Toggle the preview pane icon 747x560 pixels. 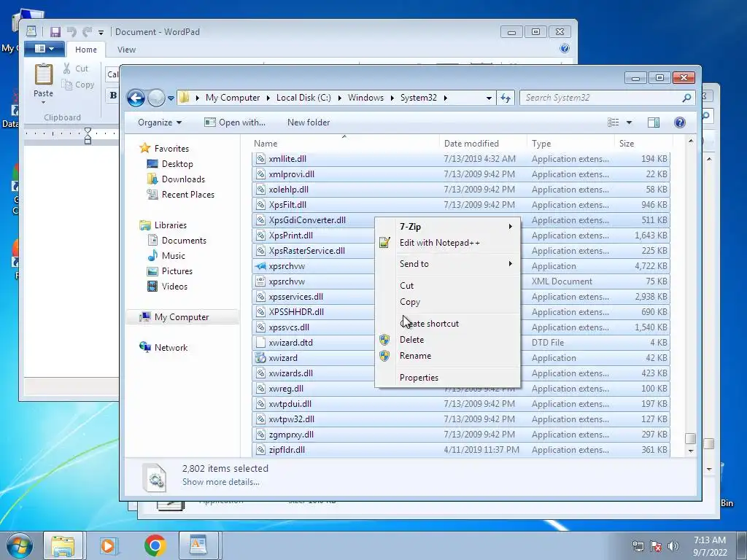point(654,122)
